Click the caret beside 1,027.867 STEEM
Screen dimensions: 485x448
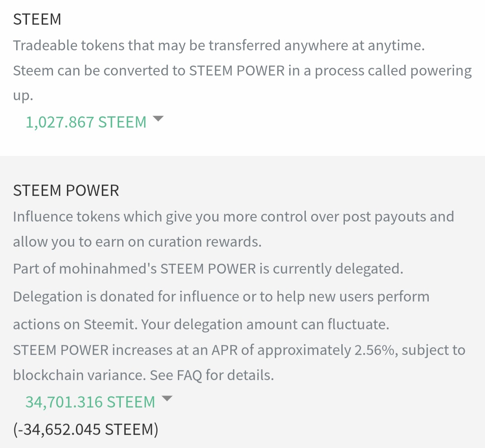click(x=158, y=119)
